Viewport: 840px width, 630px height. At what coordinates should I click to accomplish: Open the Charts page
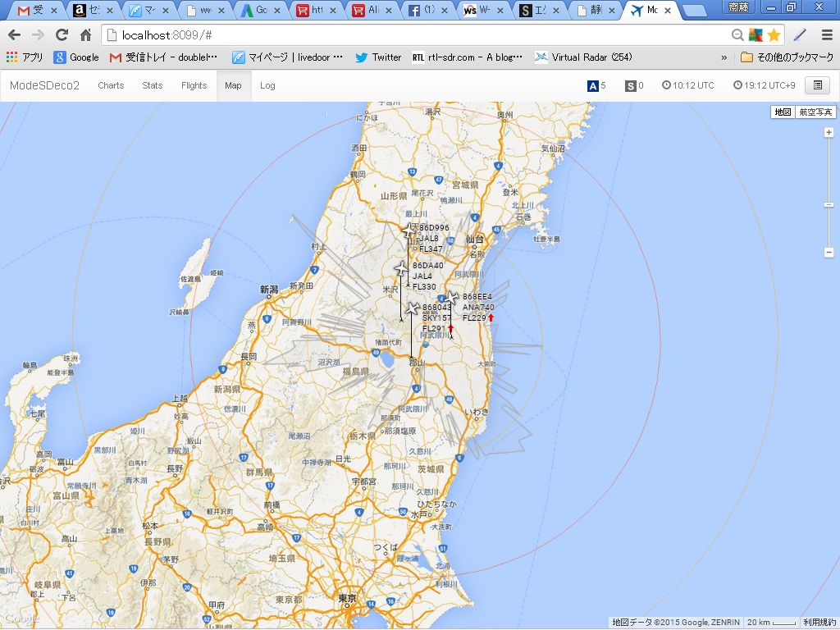111,85
